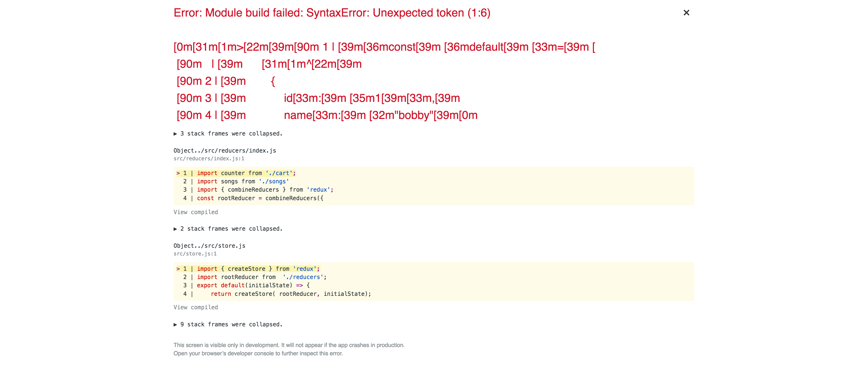
Task: Click View compiled under store.js code
Action: [x=196, y=307]
